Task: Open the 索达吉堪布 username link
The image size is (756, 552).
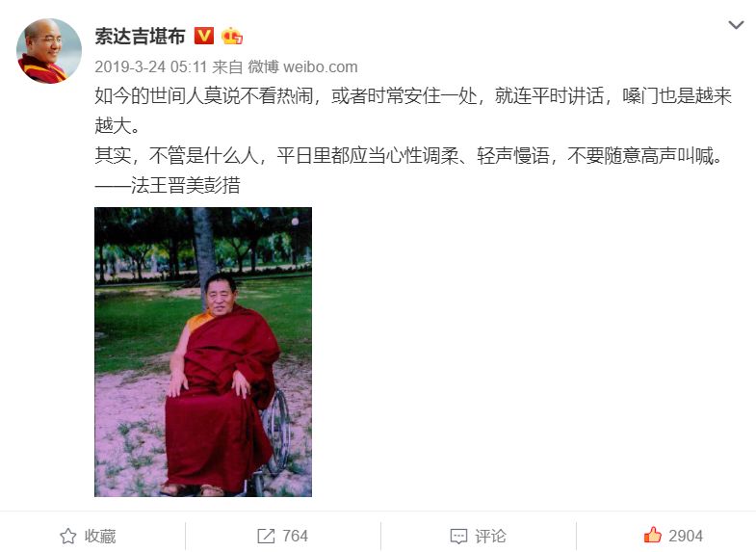Action: [x=140, y=37]
